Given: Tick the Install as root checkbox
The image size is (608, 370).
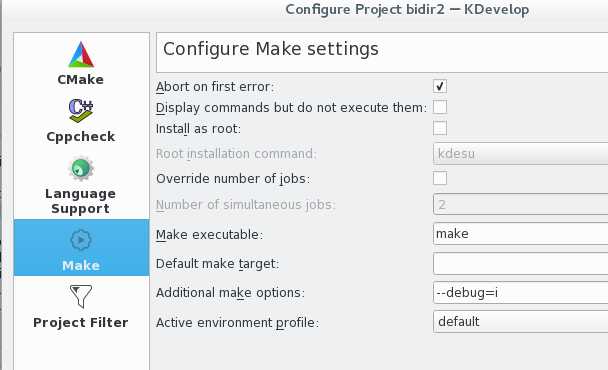Looking at the screenshot, I should point(440,128).
